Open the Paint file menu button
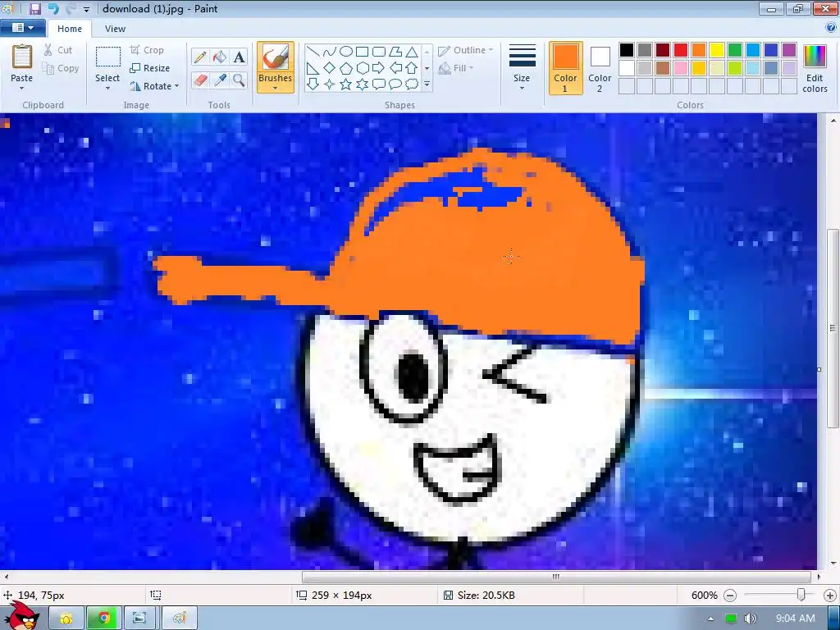The height and width of the screenshot is (630, 840). pos(22,28)
